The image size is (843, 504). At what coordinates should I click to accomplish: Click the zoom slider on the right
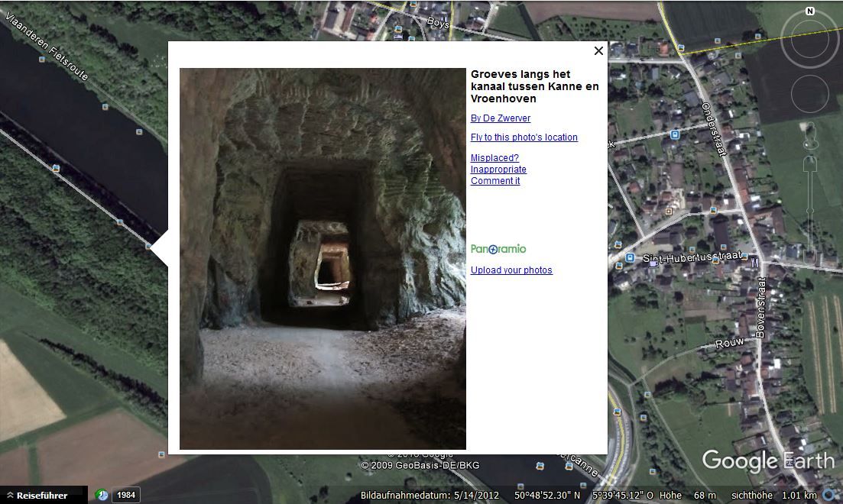(x=810, y=206)
